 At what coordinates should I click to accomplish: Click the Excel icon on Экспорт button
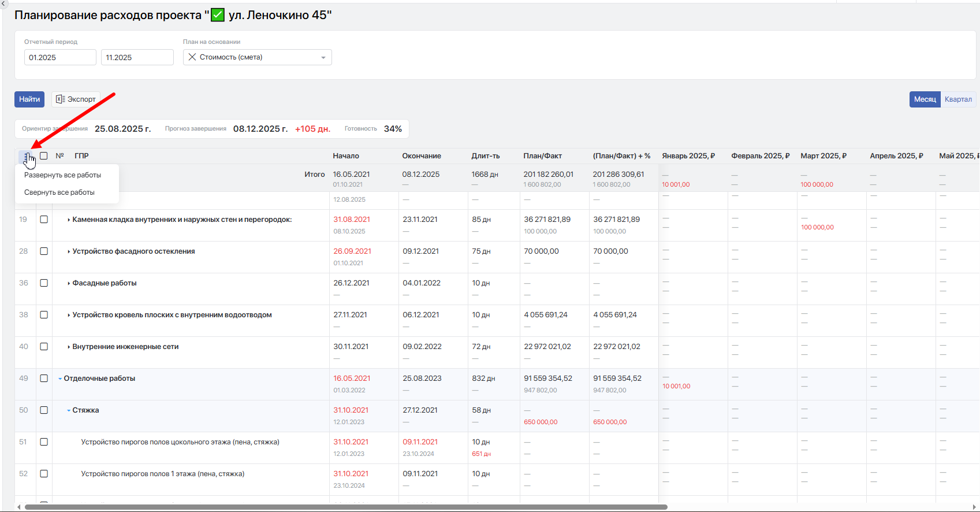click(x=60, y=99)
